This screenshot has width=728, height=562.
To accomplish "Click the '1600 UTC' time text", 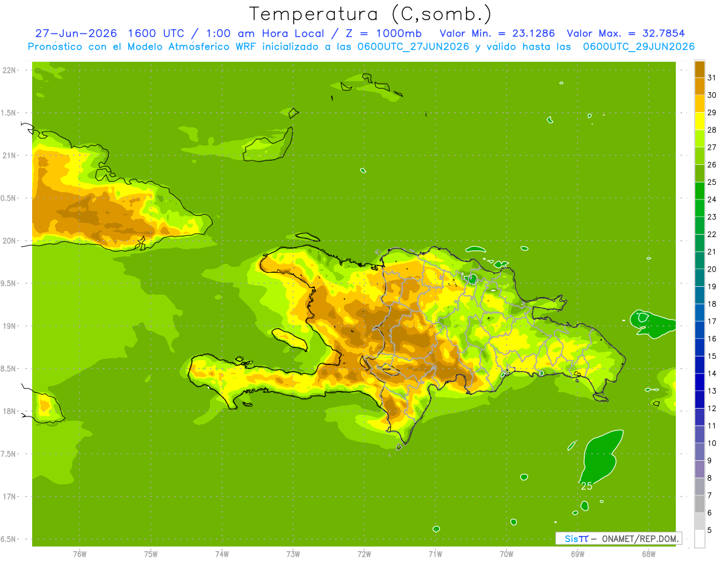I will [x=155, y=33].
